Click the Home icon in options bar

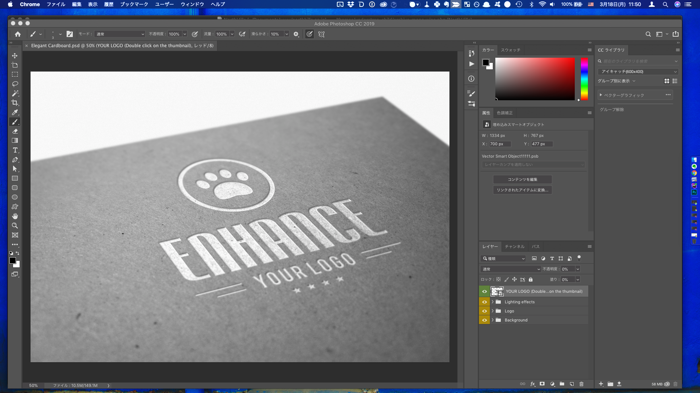17,34
